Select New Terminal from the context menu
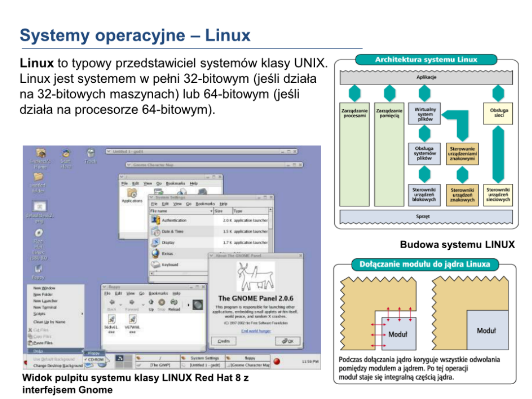 (45, 307)
